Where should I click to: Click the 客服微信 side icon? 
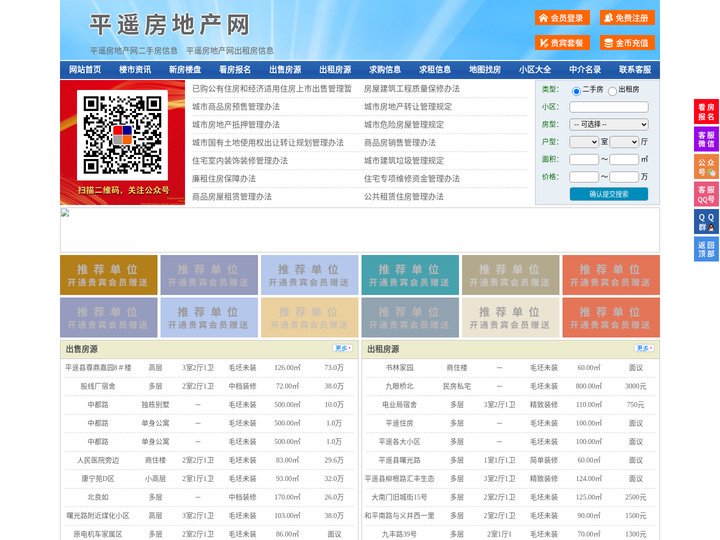coord(706,139)
